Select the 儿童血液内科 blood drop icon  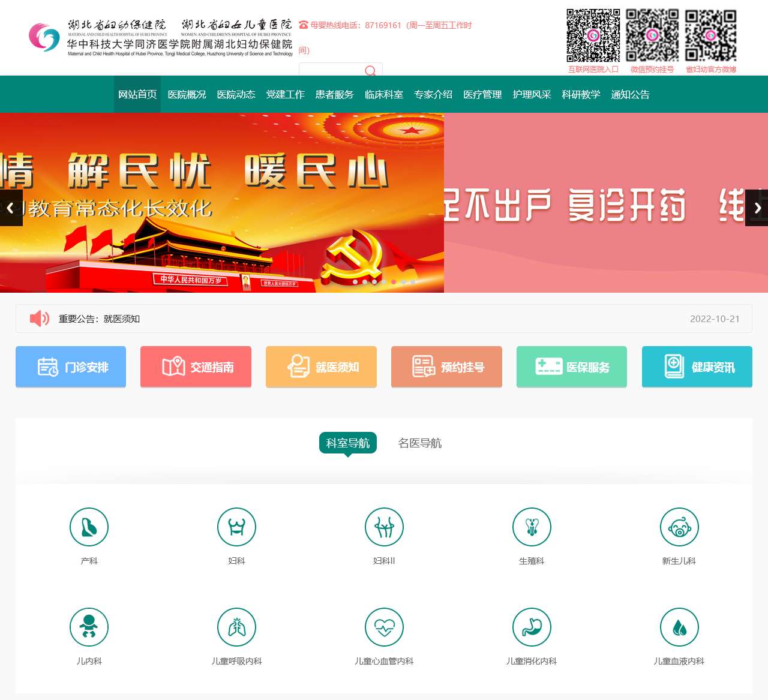point(679,626)
